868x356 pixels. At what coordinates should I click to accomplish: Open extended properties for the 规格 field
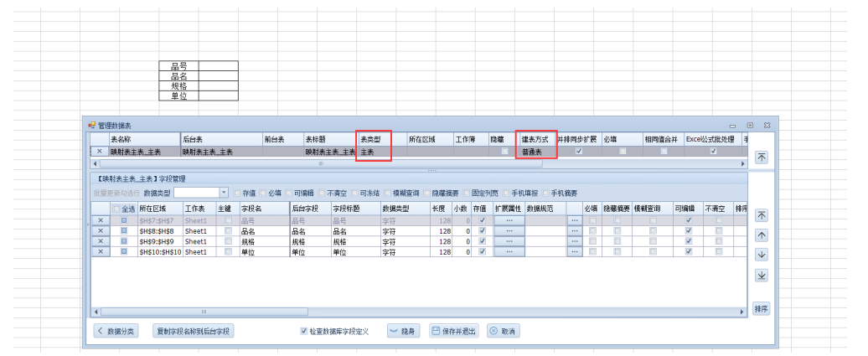509,241
